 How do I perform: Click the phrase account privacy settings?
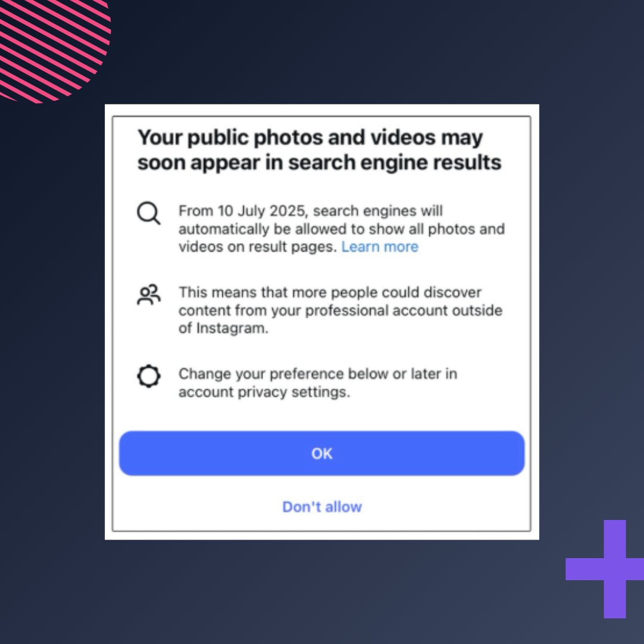click(x=264, y=392)
